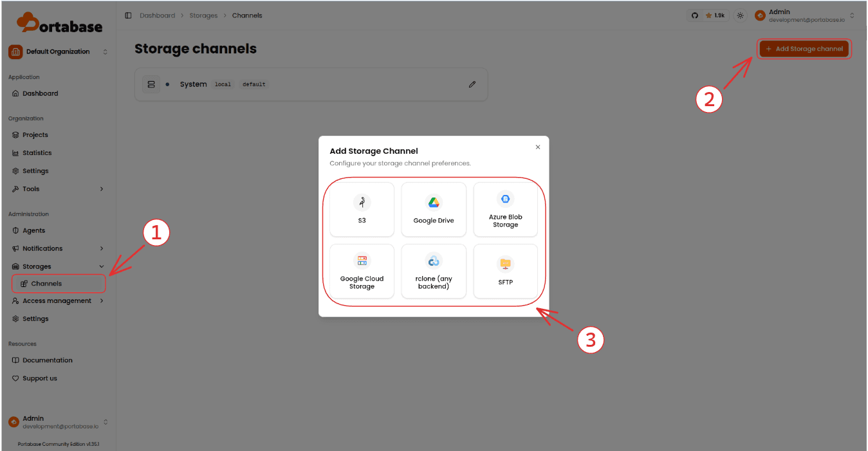
Task: Click the Agents shield icon
Action: (16, 230)
